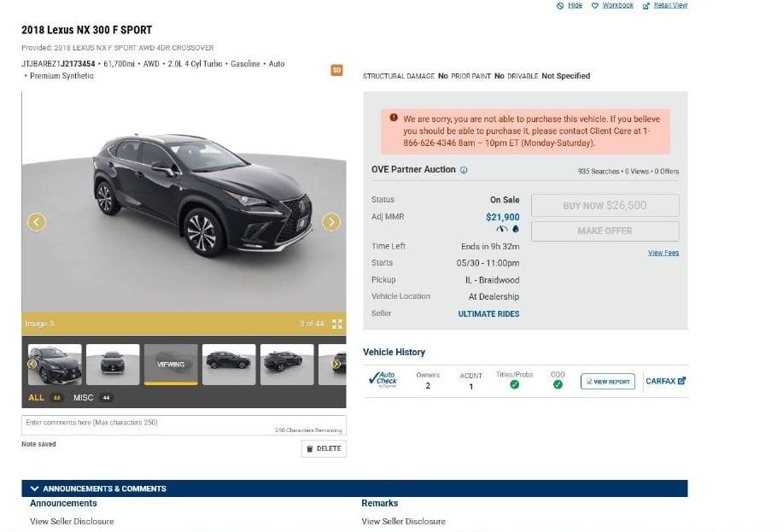Focus the comments input field
This screenshot has width=783, height=532.
184,425
